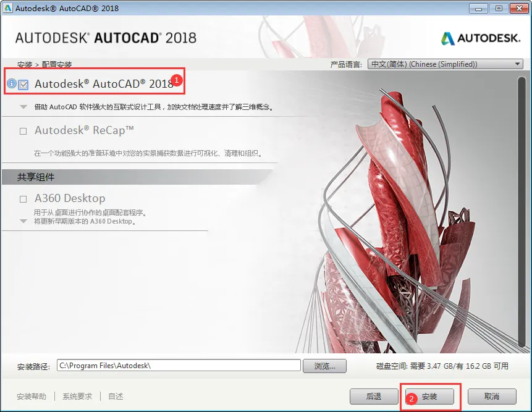Click the Autodesk AutoCAD 2018 product title
Screen dimensions: 532x412
(104, 84)
